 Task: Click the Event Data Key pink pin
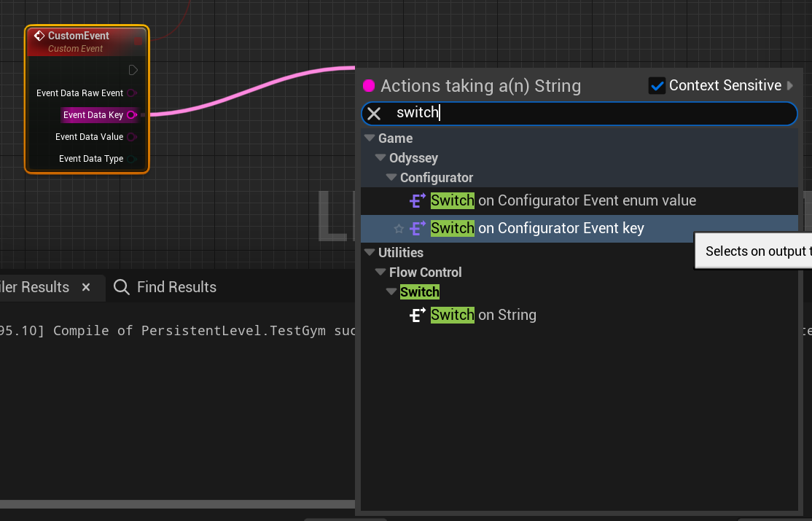[131, 115]
